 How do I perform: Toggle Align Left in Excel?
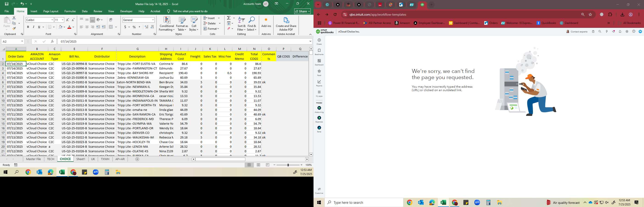pyautogui.click(x=81, y=27)
